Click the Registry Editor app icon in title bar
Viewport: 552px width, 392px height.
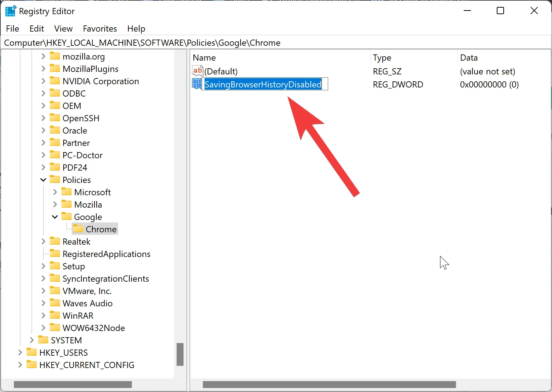(10, 11)
